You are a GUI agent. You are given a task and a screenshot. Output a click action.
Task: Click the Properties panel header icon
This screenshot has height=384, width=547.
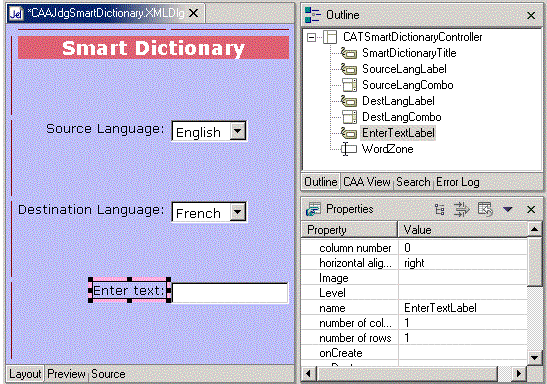[313, 209]
